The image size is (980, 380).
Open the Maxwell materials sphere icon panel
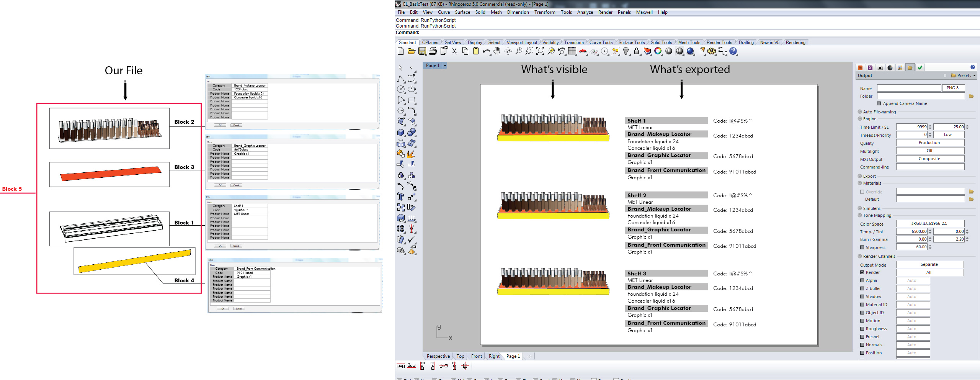pyautogui.click(x=890, y=67)
